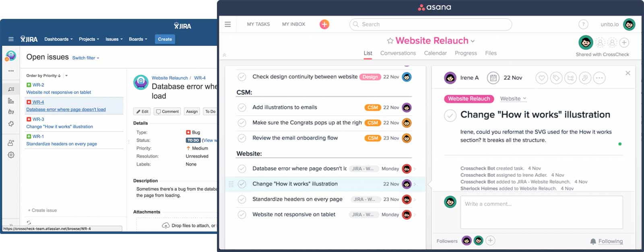Open the Issues dropdown in JIRA
The height and width of the screenshot is (252, 644).
pyautogui.click(x=114, y=39)
